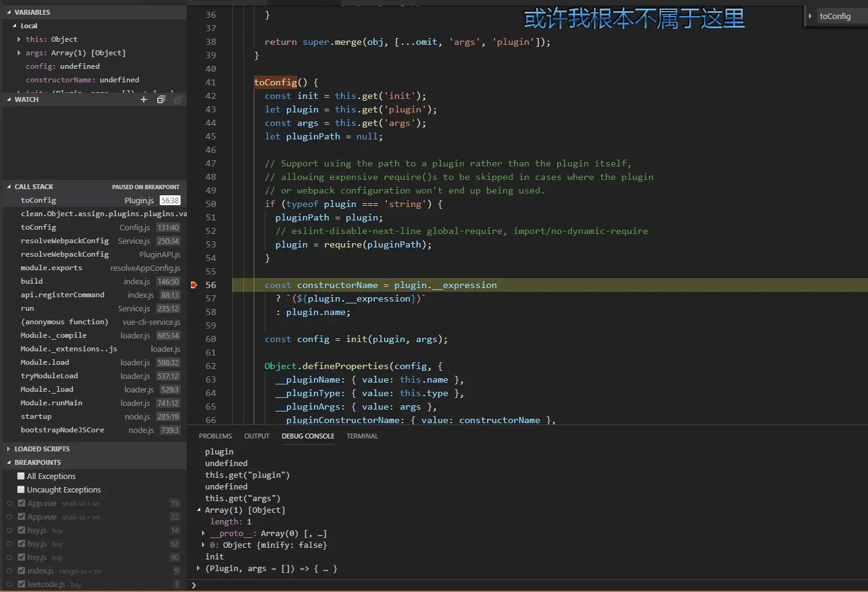Click breakpoint dot beside App.vue line 22
Screen dimensions: 868x592
click(x=9, y=517)
